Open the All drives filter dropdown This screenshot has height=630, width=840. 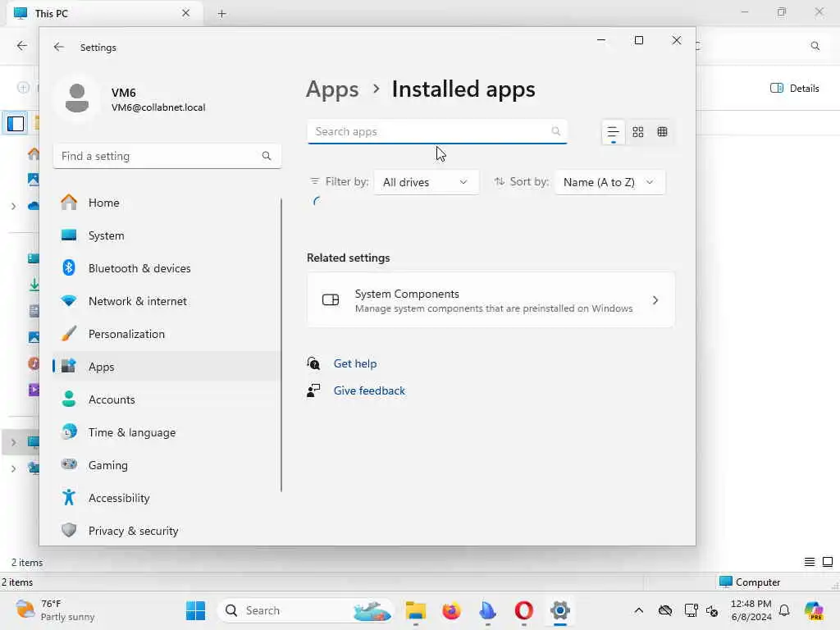[x=426, y=182]
